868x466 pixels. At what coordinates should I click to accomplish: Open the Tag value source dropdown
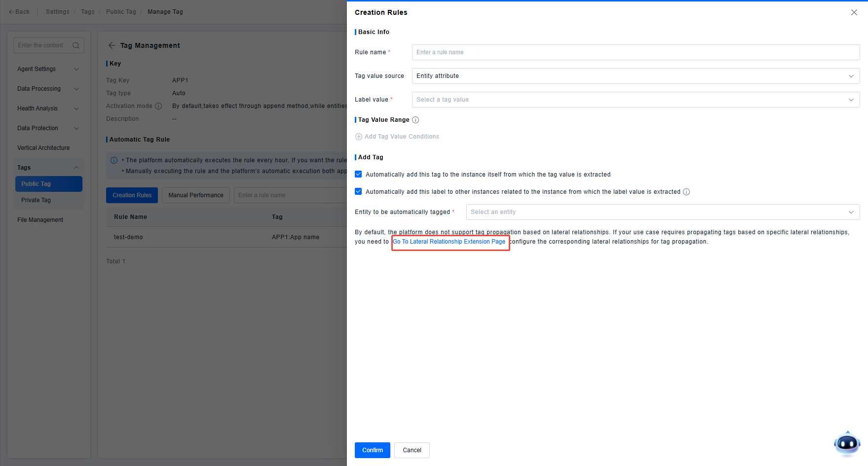pos(636,76)
